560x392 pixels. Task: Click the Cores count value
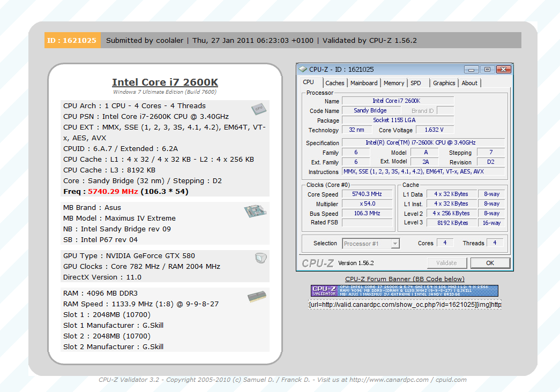click(x=445, y=243)
